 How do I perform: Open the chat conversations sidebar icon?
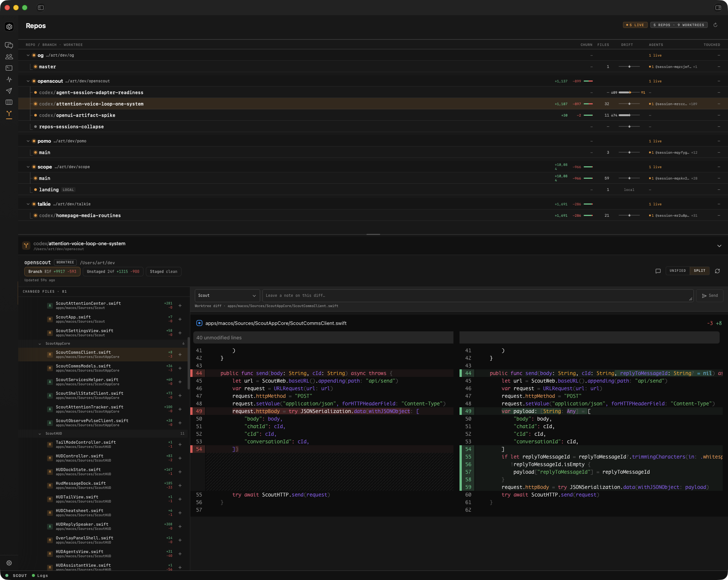pyautogui.click(x=9, y=45)
